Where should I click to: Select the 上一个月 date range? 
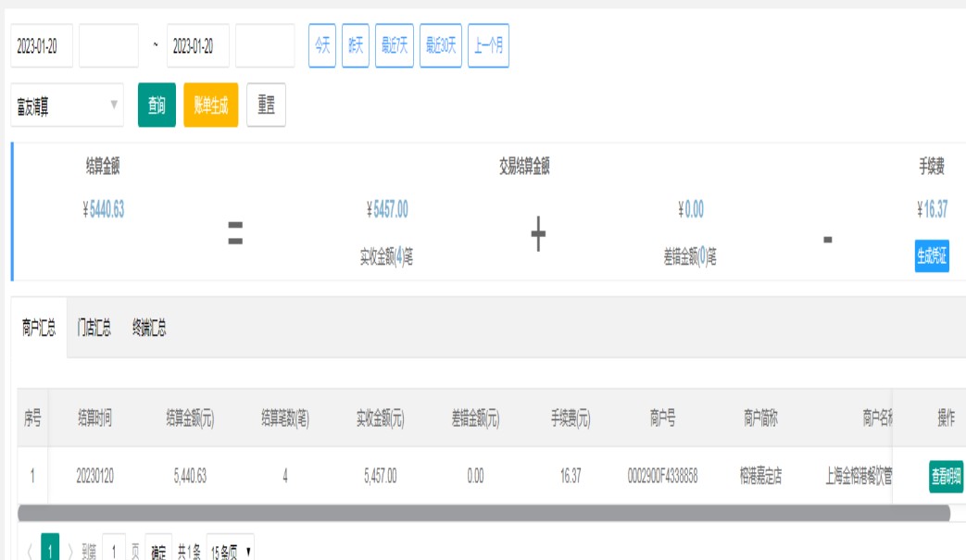(x=488, y=46)
